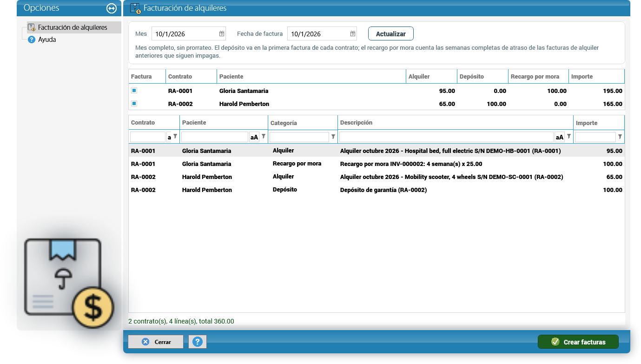Toggle the Contrato filter 'a' case option
The height and width of the screenshot is (364, 641).
[169, 137]
